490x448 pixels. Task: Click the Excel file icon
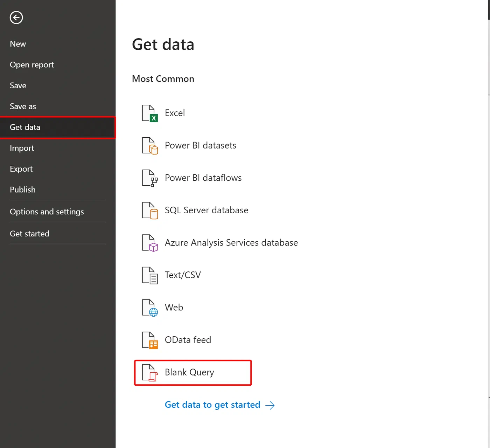click(150, 113)
